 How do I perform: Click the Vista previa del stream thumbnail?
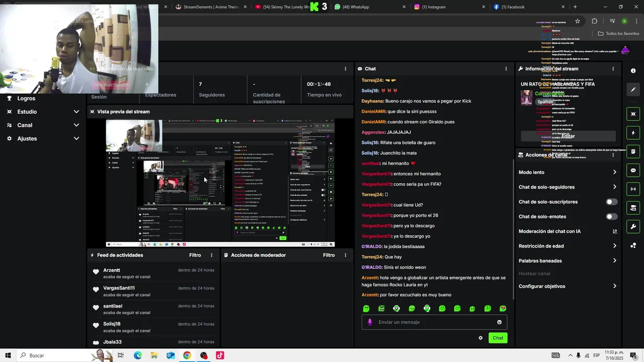click(x=220, y=183)
